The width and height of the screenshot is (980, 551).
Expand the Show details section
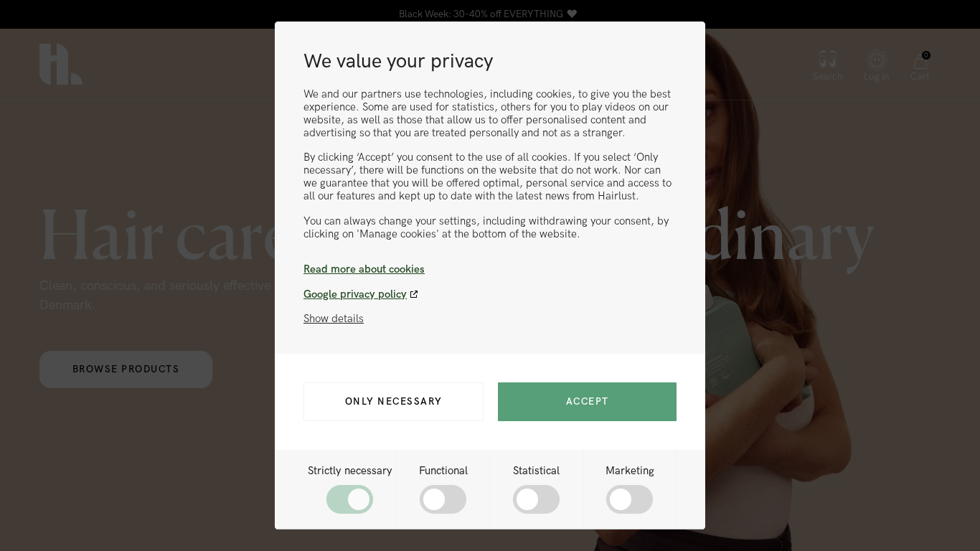click(x=334, y=319)
